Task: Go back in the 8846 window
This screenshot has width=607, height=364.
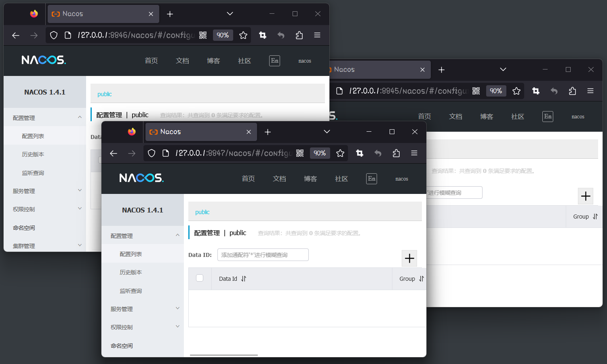Action: [16, 35]
